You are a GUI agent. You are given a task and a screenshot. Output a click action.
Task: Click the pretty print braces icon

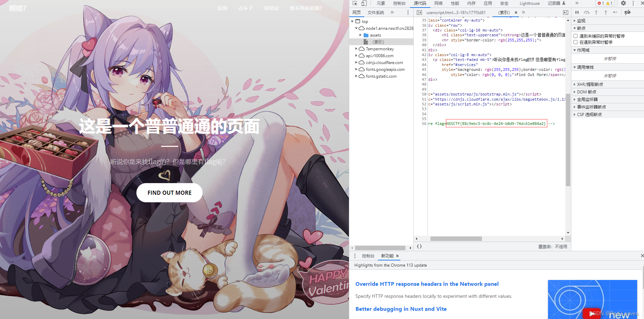click(419, 246)
